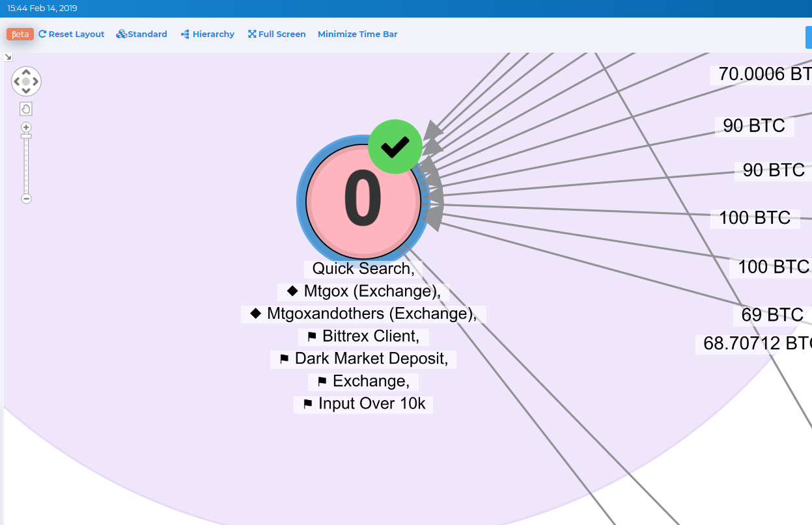Image resolution: width=812 pixels, height=525 pixels.
Task: Pan graph right with navigation arrow
Action: coord(36,82)
